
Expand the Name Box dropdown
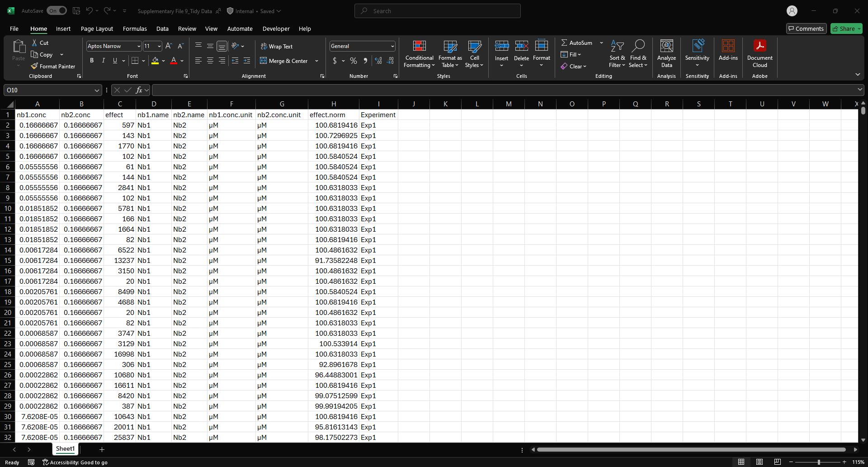(x=96, y=91)
